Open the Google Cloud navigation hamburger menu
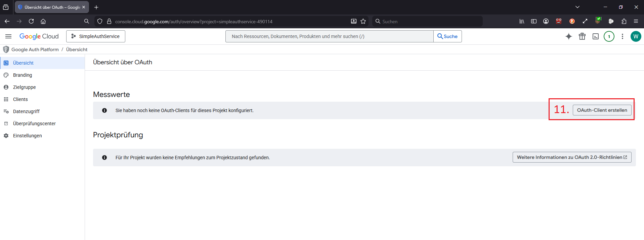 click(x=8, y=36)
